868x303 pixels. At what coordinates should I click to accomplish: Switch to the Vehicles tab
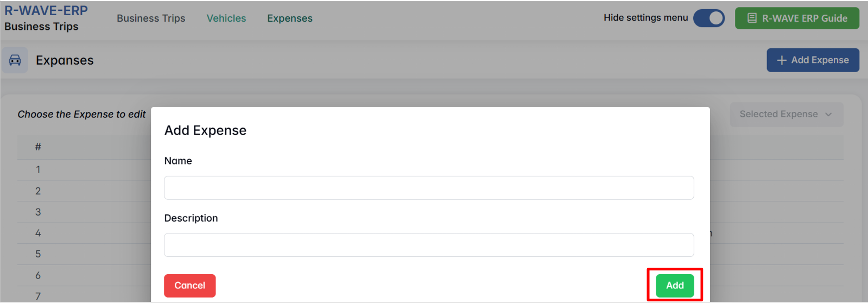[x=226, y=18]
